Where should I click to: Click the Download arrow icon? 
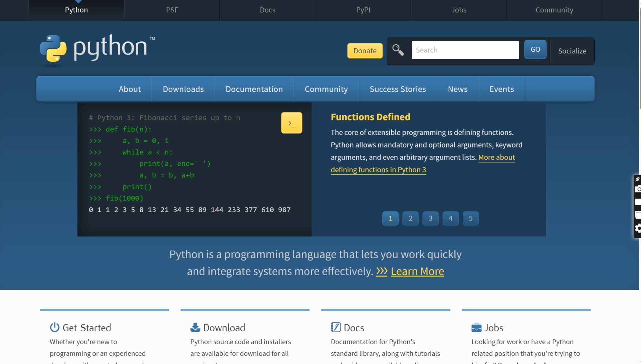click(x=194, y=328)
